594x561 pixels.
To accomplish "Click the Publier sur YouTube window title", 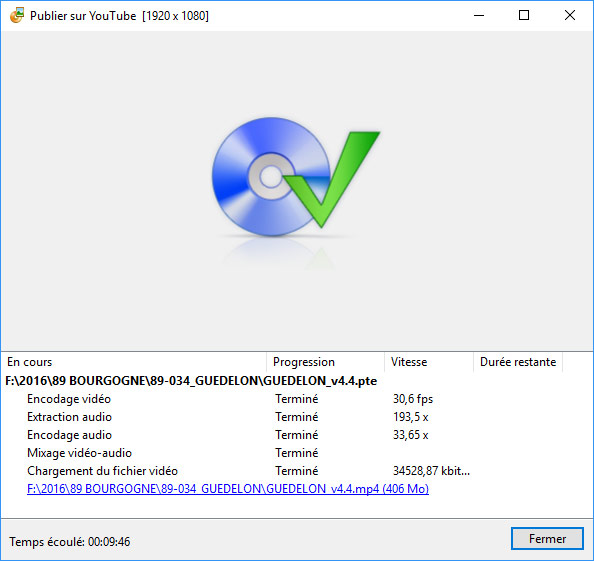I will coord(119,16).
